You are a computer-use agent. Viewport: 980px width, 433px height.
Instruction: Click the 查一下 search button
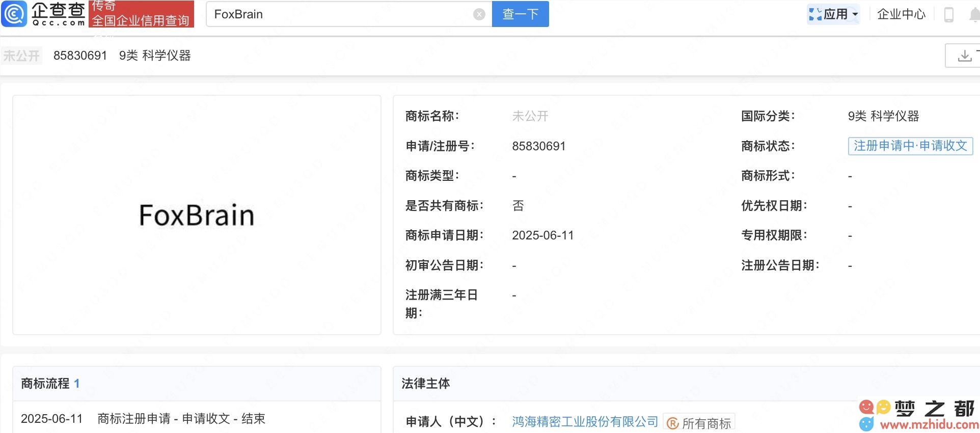click(x=520, y=14)
